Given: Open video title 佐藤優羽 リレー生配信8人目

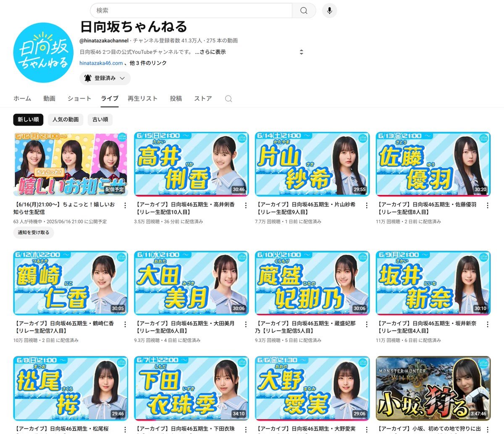Looking at the screenshot, I should pos(426,208).
